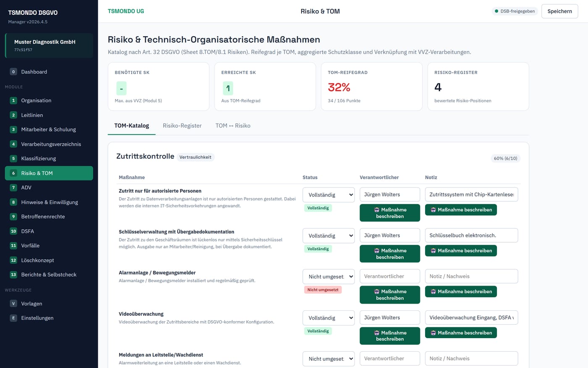Click the E badge icon for Einstellungen

pyautogui.click(x=13, y=318)
